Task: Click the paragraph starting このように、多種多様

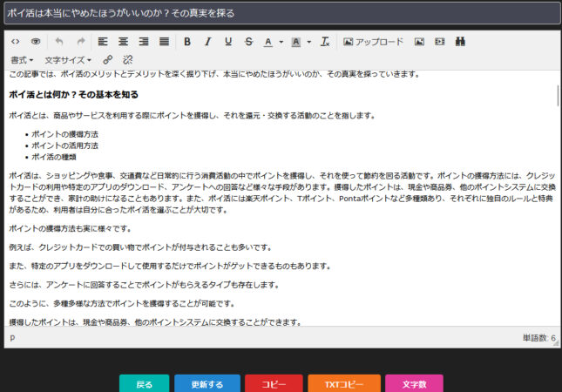Action: coord(123,303)
